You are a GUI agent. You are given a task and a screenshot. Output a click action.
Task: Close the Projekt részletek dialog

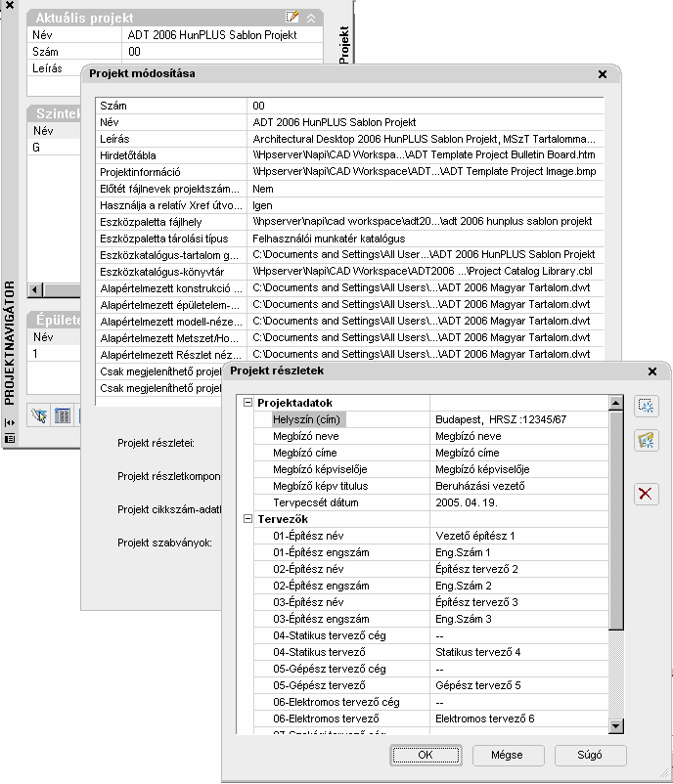pyautogui.click(x=652, y=371)
